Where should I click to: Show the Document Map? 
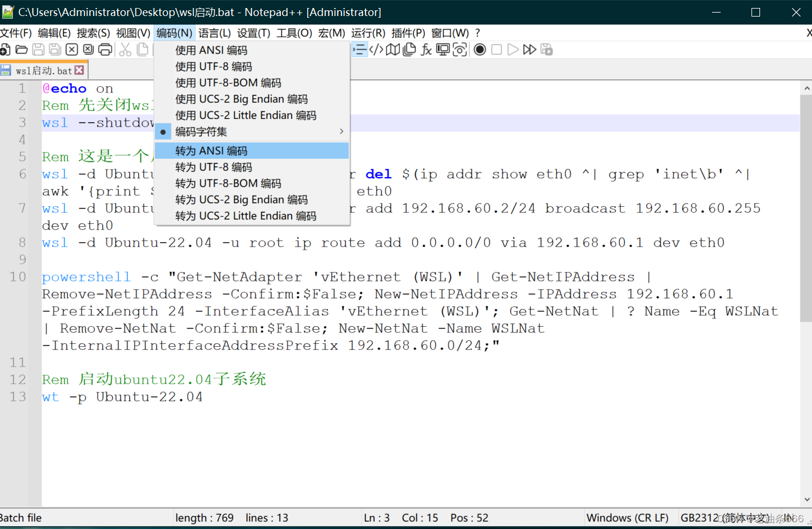[393, 50]
